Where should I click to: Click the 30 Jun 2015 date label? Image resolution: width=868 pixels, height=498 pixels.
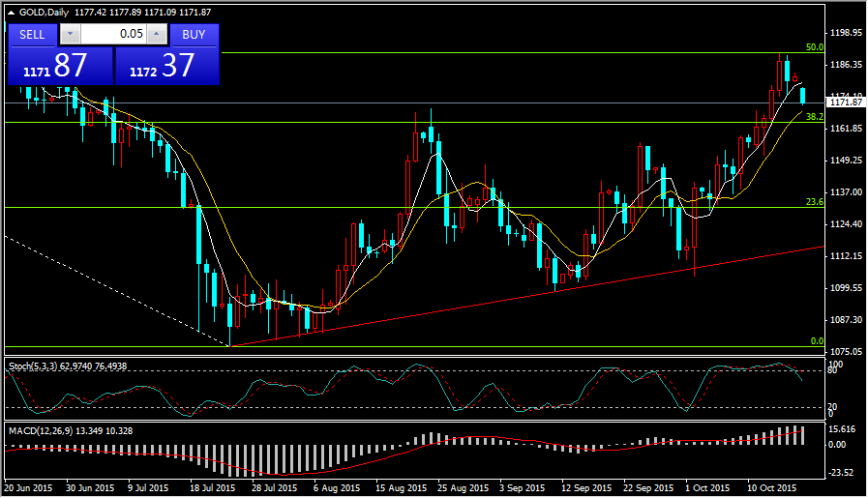click(90, 488)
